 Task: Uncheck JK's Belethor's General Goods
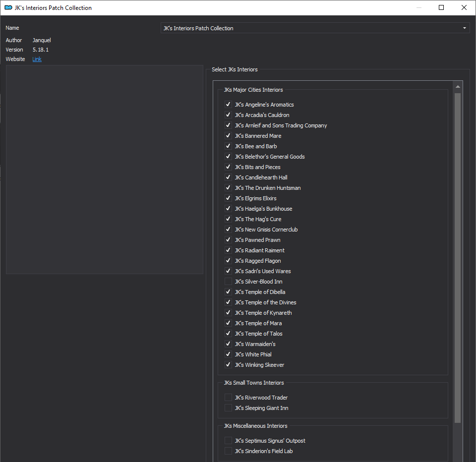228,157
